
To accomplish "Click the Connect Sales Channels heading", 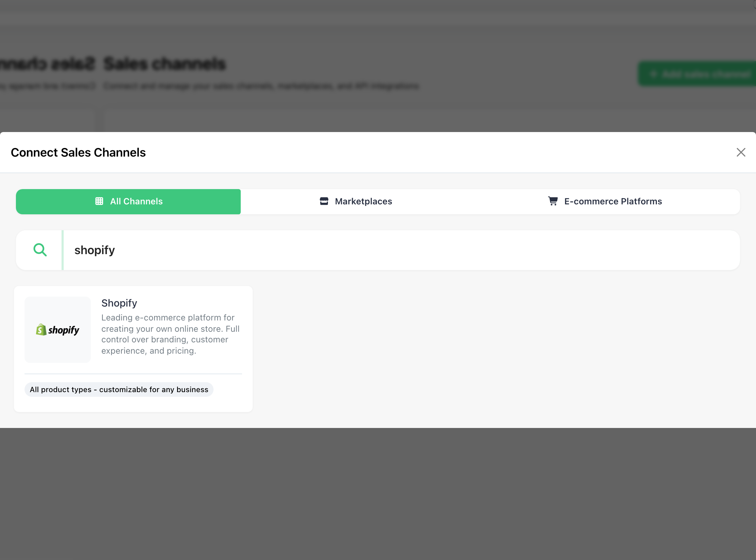I will [x=78, y=153].
